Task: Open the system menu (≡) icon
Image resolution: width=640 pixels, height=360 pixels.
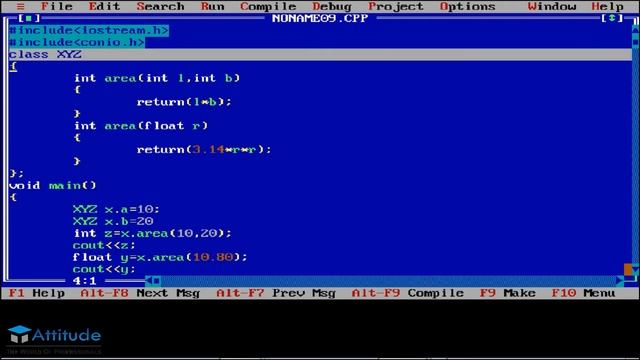Action: [20, 7]
